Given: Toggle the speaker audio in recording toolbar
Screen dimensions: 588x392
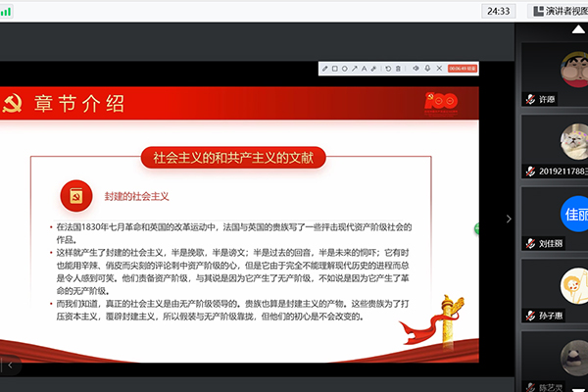Looking at the screenshot, I should click(x=416, y=69).
